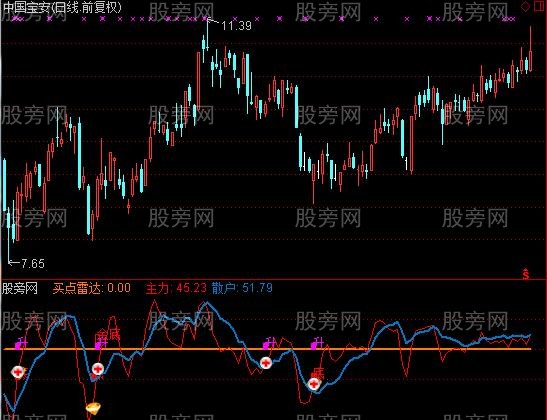Click the chart title 中国宝安(日线.前复权)
This screenshot has width=547, height=420.
point(61,8)
